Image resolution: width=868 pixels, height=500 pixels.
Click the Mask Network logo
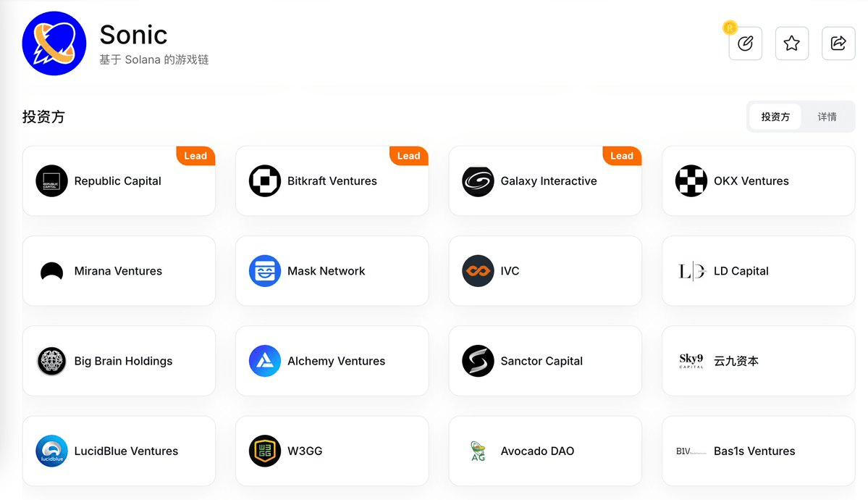(x=265, y=271)
